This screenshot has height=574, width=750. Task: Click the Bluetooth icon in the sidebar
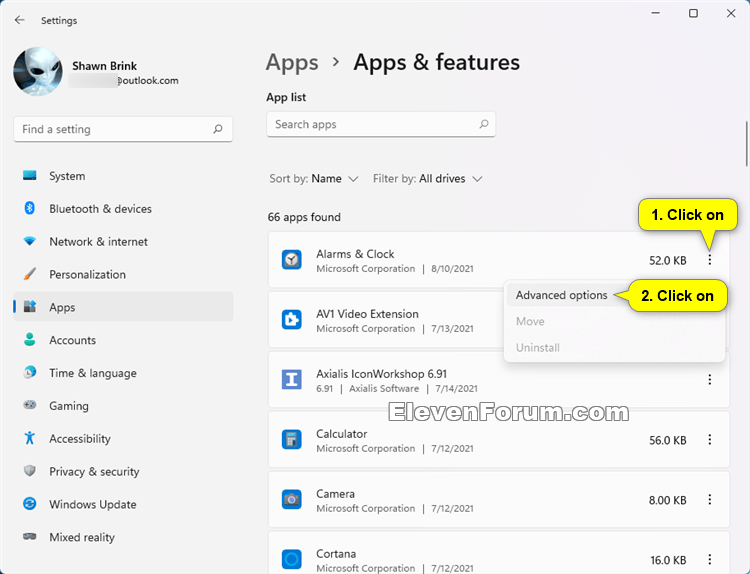click(x=30, y=208)
